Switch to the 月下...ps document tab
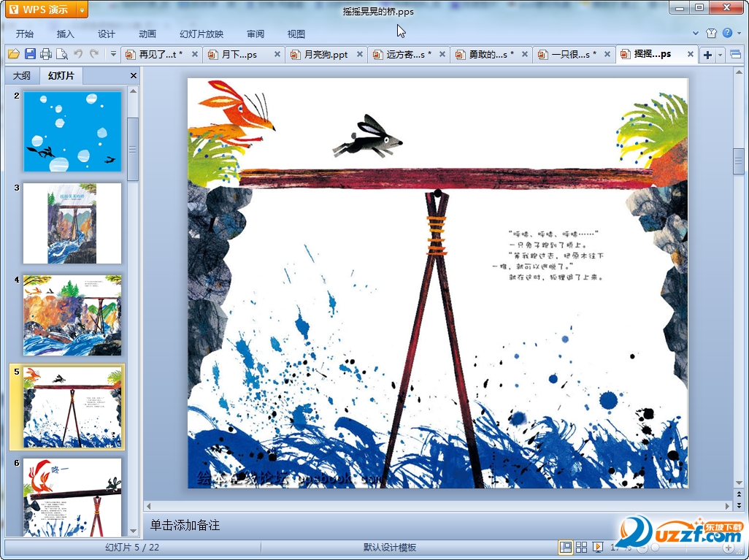Image resolution: width=749 pixels, height=560 pixels. pos(239,55)
